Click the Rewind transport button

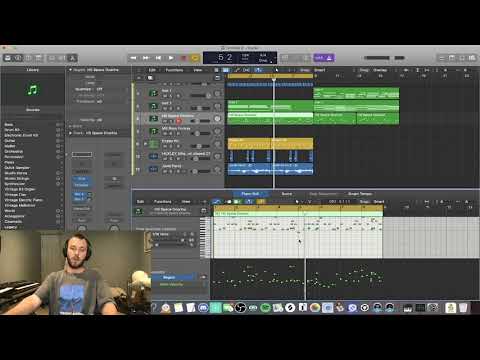click(x=134, y=58)
